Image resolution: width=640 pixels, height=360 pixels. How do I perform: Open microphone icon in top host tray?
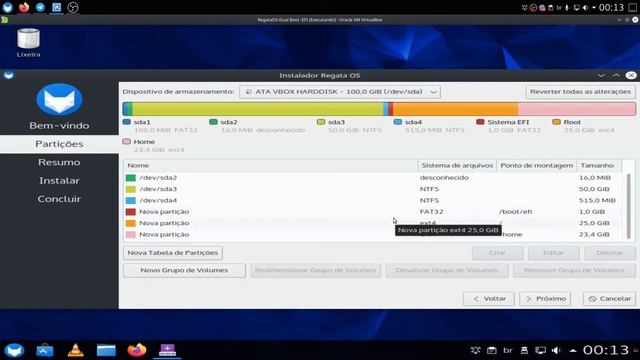[567, 8]
